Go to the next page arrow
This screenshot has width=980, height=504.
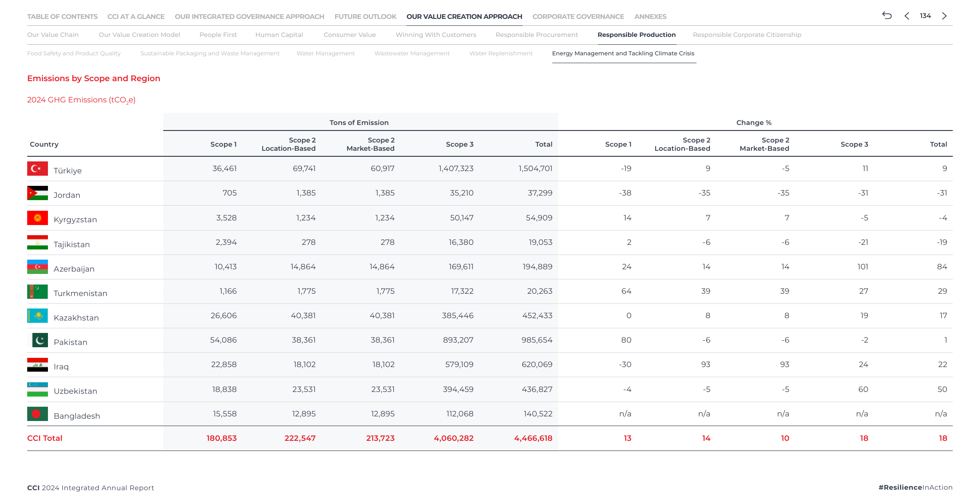[x=945, y=16]
